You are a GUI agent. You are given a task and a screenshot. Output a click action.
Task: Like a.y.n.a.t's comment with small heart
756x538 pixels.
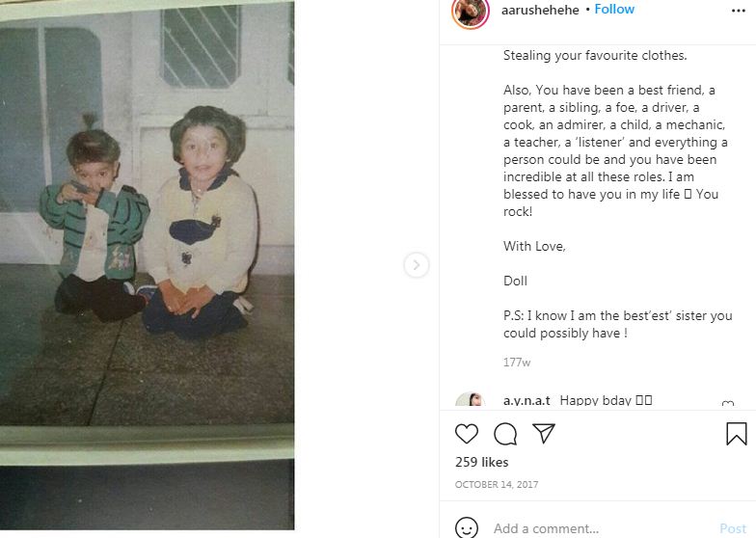(728, 404)
